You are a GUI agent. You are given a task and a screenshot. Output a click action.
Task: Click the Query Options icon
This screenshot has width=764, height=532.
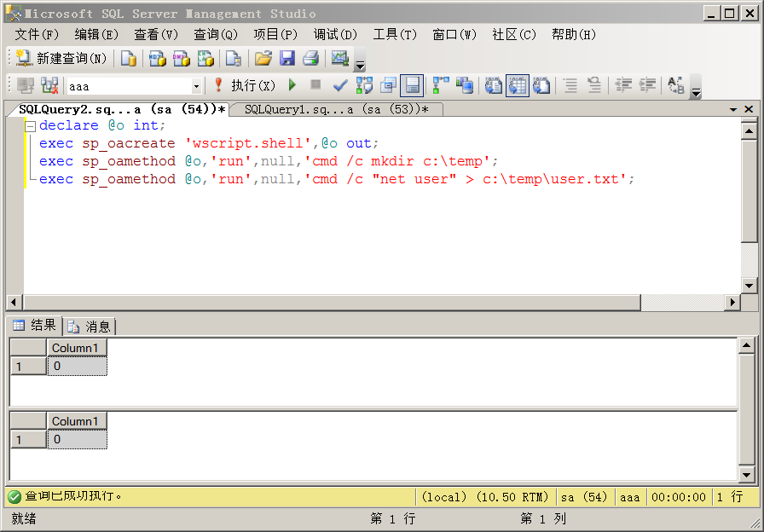click(388, 86)
